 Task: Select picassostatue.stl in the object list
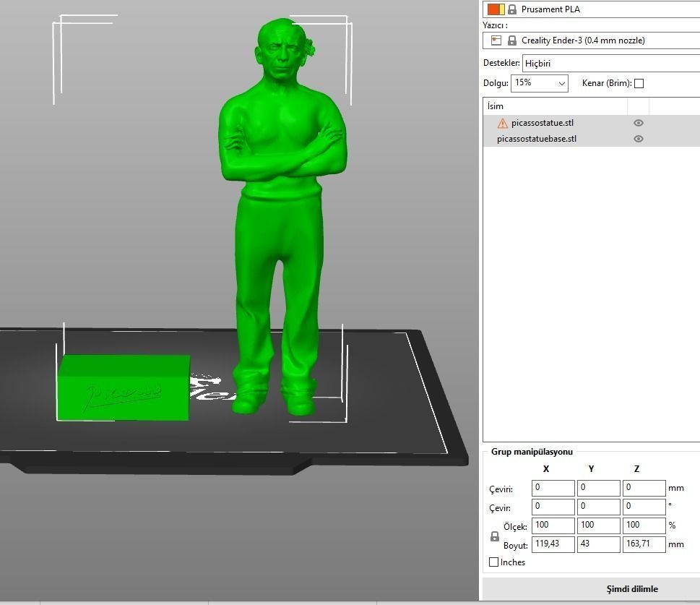[543, 123]
